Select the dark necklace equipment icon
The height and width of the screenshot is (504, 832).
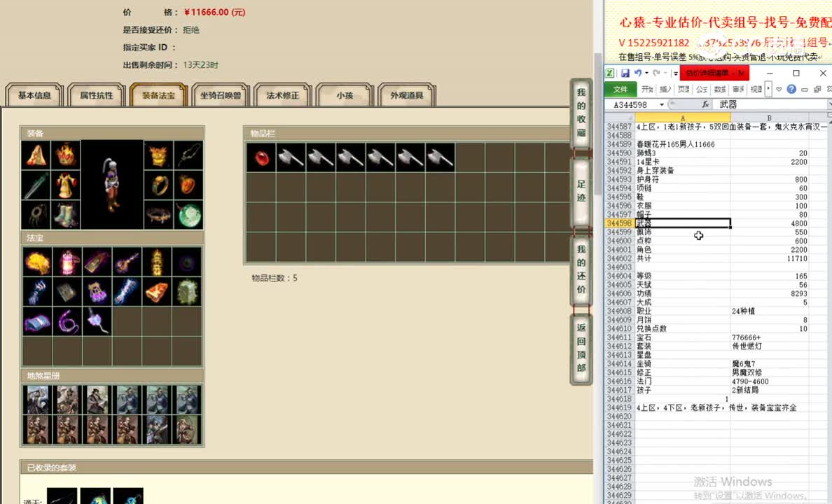[188, 155]
